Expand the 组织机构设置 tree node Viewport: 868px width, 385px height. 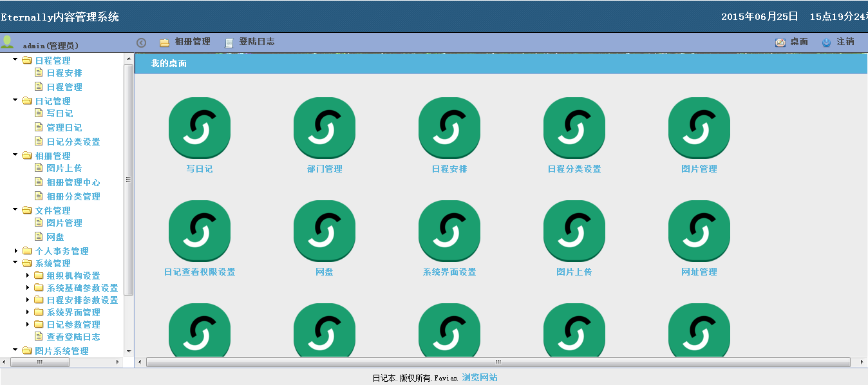pos(28,276)
